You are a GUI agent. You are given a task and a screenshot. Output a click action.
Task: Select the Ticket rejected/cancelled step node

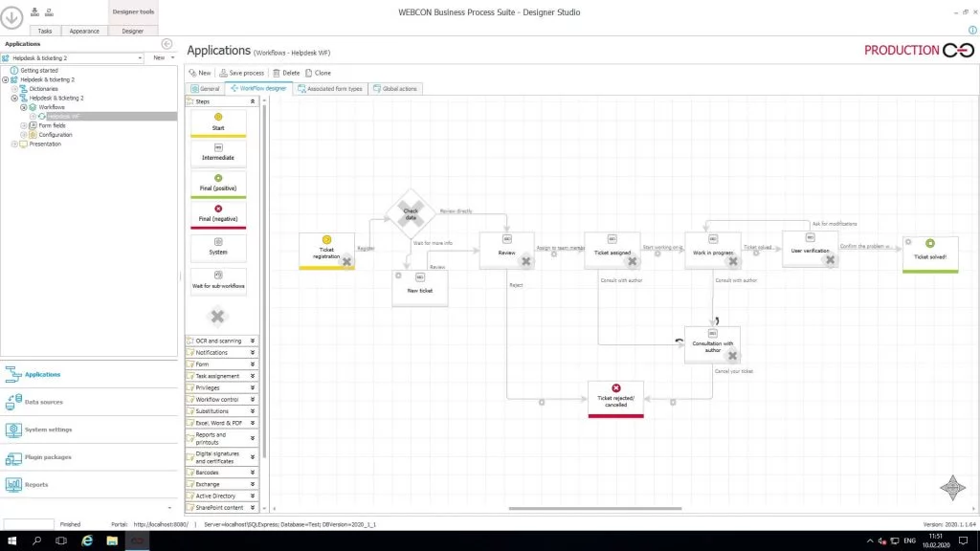(x=615, y=399)
